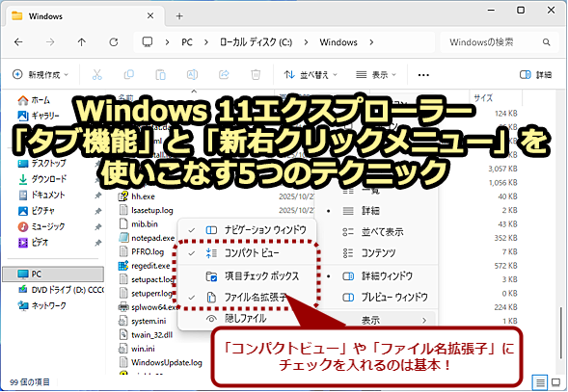The width and height of the screenshot is (568, 392).
Task: Open 並べ替え dropdown
Action: click(311, 75)
